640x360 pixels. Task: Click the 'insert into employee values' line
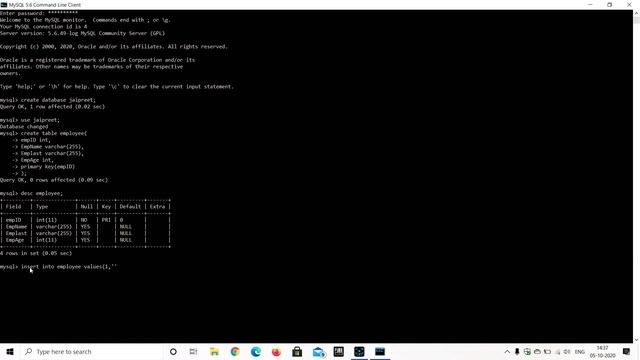[x=58, y=267]
